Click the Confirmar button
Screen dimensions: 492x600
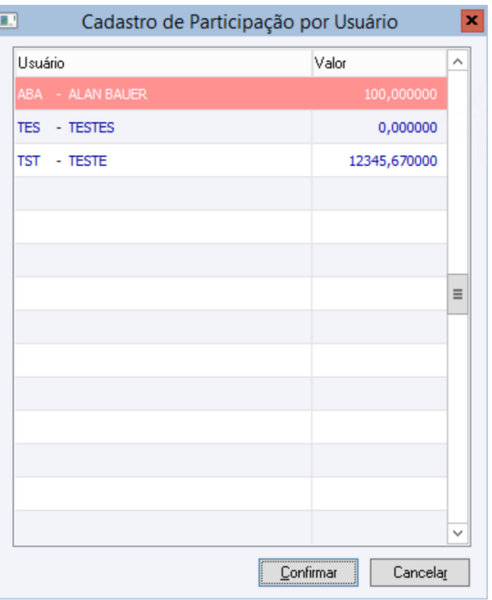pyautogui.click(x=308, y=572)
